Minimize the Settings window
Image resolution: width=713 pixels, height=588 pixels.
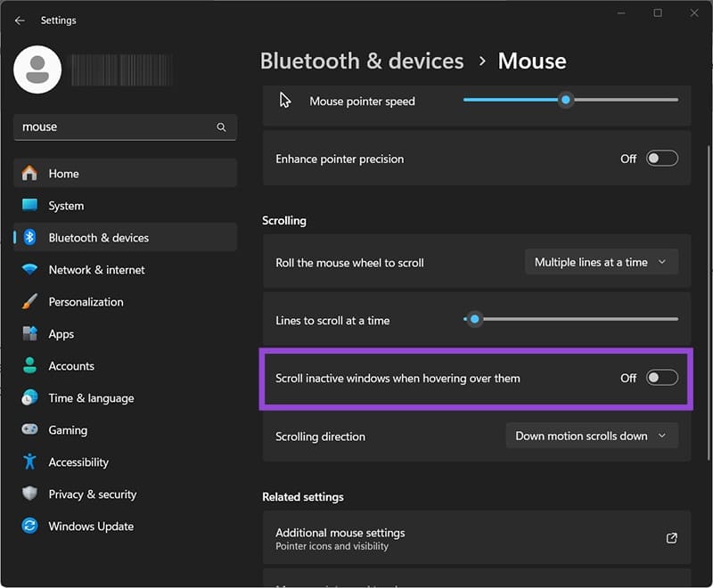[x=621, y=13]
